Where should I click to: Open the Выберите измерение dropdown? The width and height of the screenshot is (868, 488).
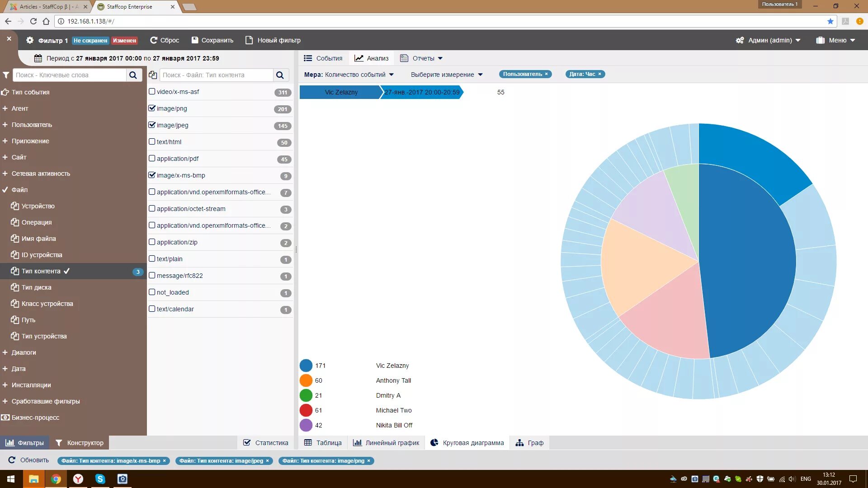click(x=446, y=75)
